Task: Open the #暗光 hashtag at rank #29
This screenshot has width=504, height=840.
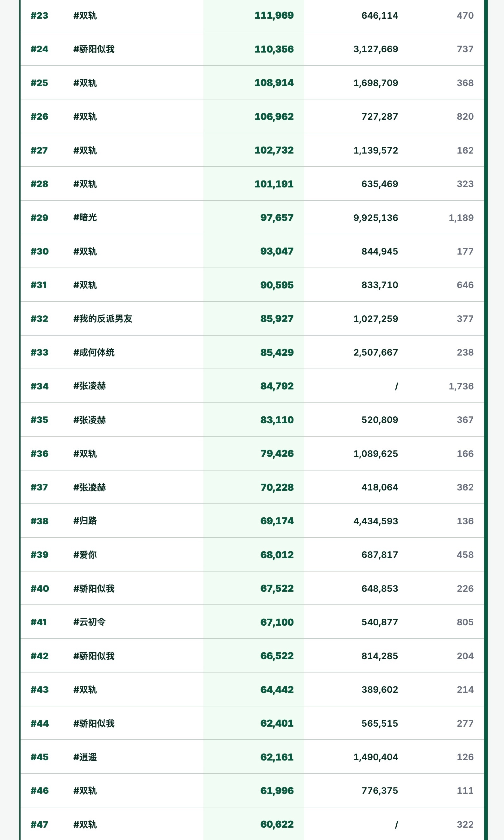Action: tap(85, 218)
